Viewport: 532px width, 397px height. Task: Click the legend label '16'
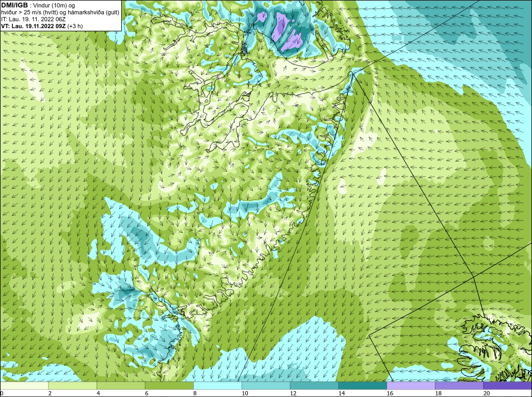(390, 393)
